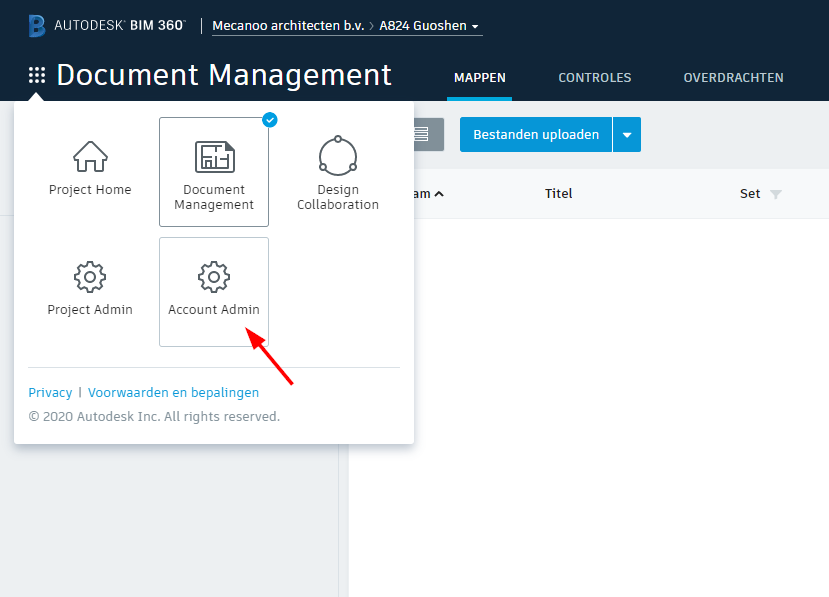Click the Set column header
The height and width of the screenshot is (597, 829).
(750, 194)
